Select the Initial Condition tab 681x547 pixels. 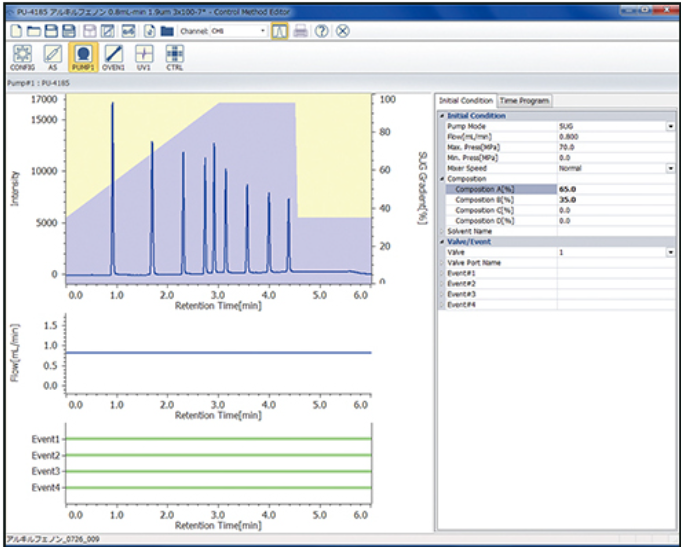[466, 101]
